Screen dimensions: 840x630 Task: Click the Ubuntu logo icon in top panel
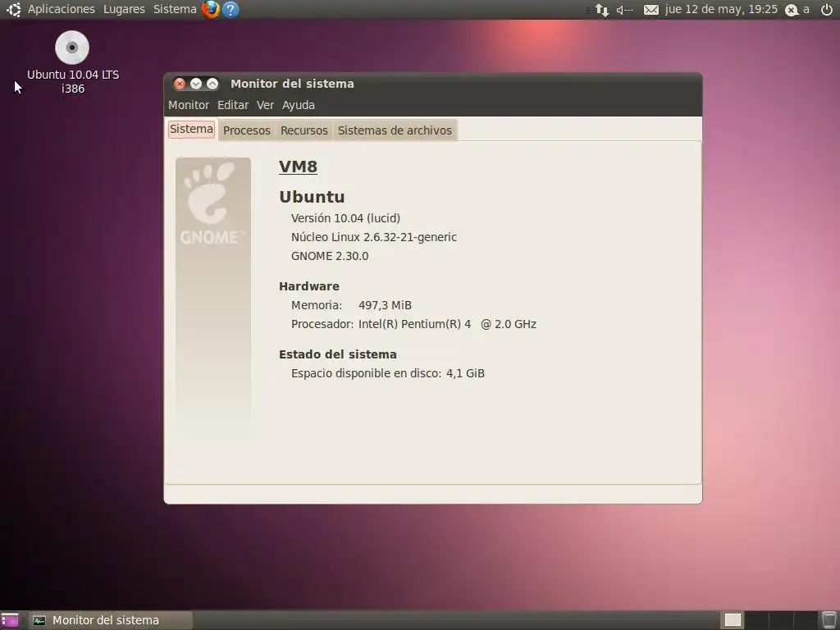pyautogui.click(x=13, y=9)
